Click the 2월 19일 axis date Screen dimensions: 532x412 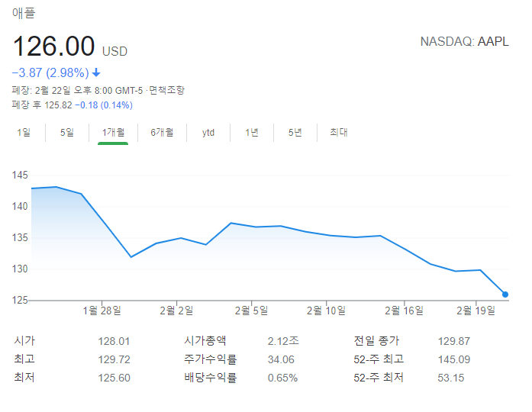click(476, 311)
